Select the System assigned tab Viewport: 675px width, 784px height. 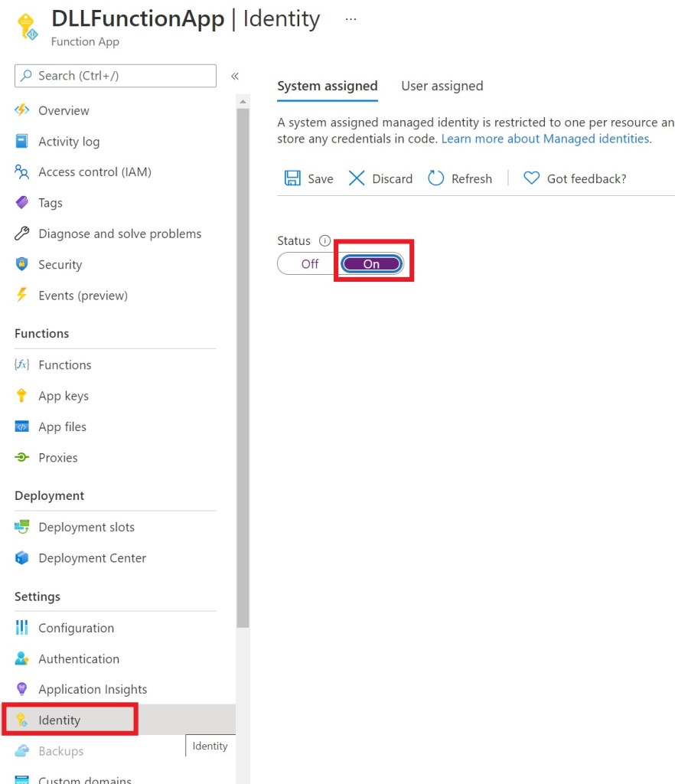click(x=327, y=86)
